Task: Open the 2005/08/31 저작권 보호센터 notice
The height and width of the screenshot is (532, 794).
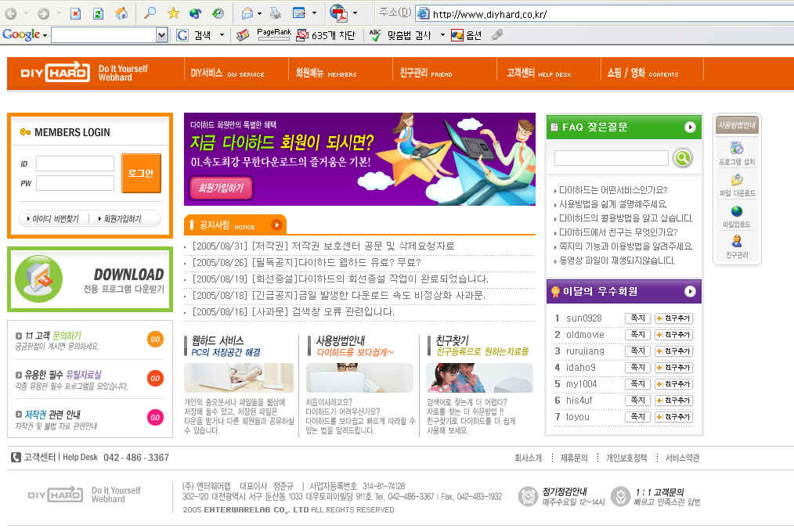Action: tap(323, 246)
